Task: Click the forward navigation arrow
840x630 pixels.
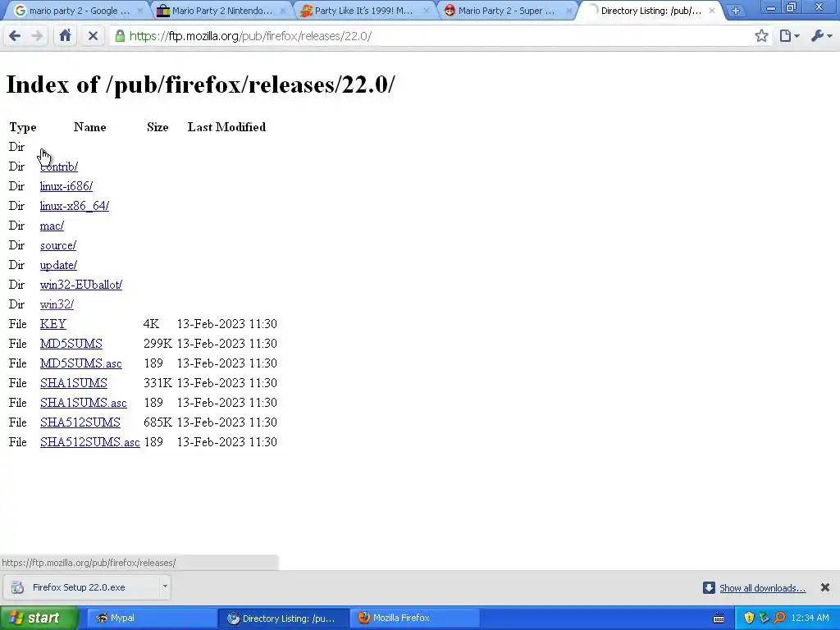Action: [x=37, y=36]
